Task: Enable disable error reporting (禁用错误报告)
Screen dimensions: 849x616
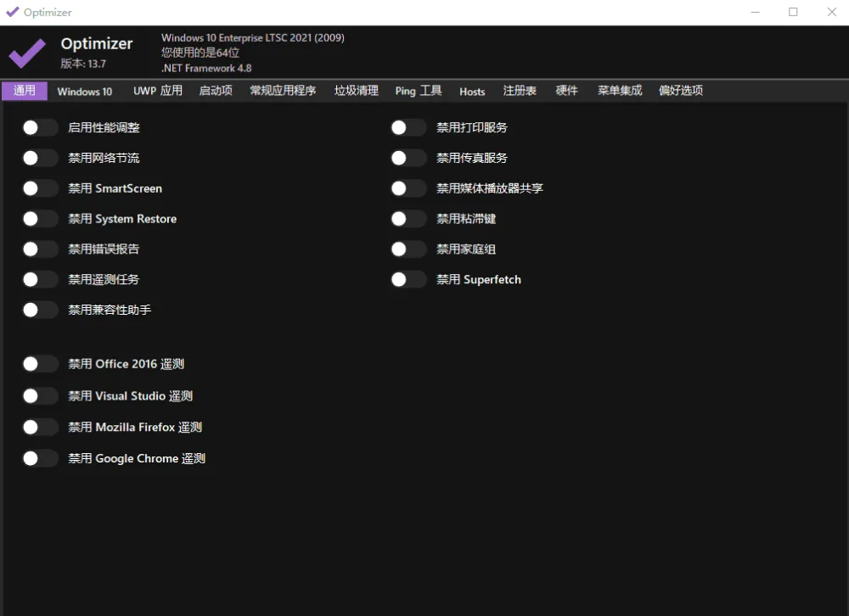Action: [39, 249]
